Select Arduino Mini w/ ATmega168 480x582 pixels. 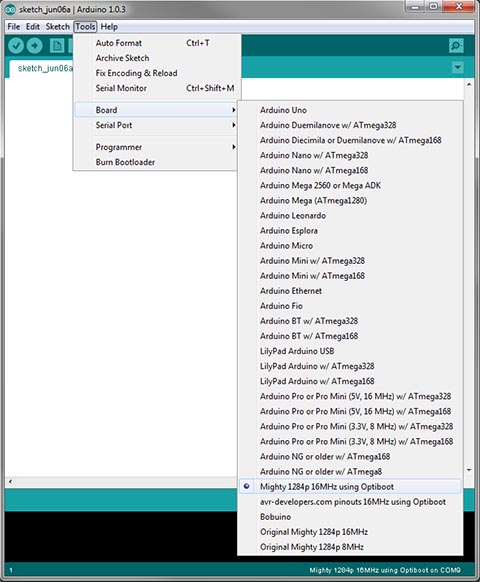(350, 276)
